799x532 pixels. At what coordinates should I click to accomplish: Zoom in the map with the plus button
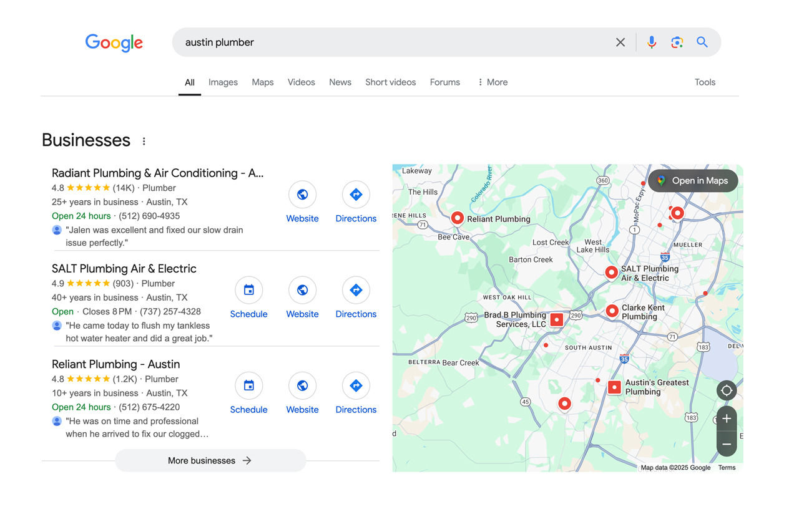727,418
